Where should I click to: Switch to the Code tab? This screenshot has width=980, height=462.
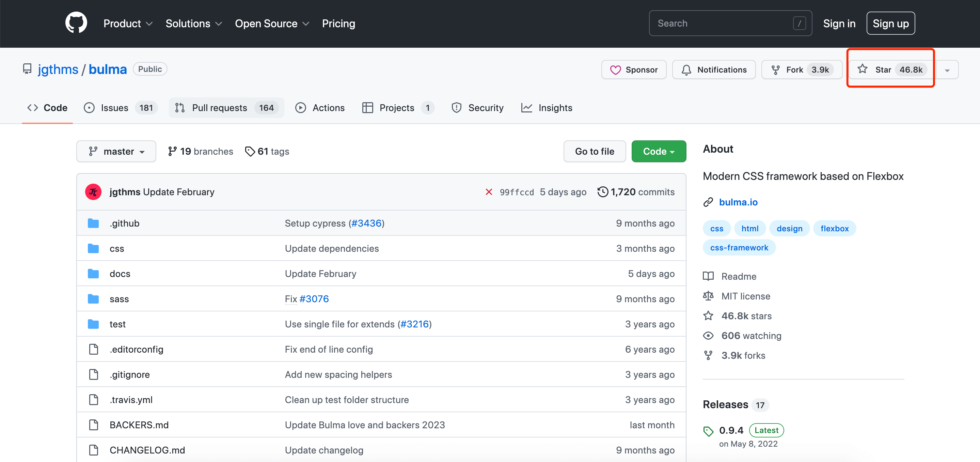click(47, 108)
